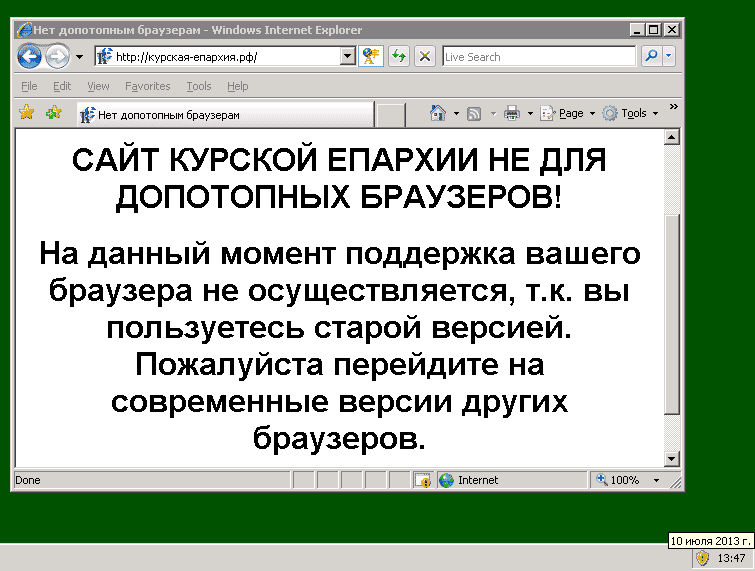Open a new blank tab
Screen dimensions: 755x571
[x=389, y=115]
